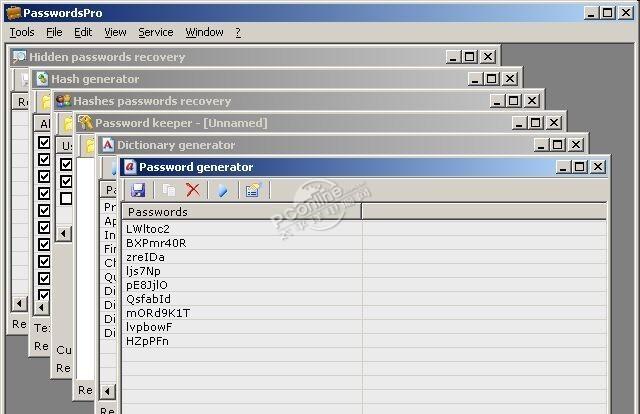Close the Hash generator window
This screenshot has height=414, width=640.
[x=509, y=78]
